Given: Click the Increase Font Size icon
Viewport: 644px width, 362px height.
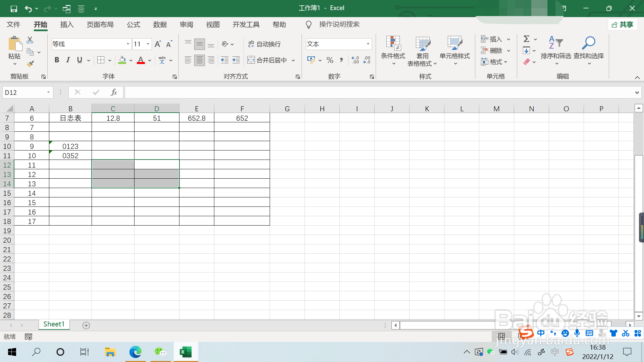Looking at the screenshot, I should pyautogui.click(x=158, y=44).
